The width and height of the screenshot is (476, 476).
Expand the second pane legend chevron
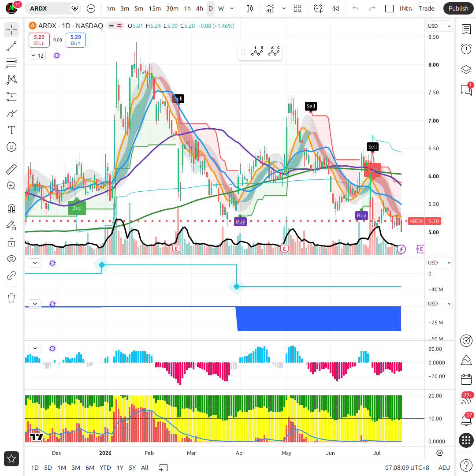click(x=35, y=263)
